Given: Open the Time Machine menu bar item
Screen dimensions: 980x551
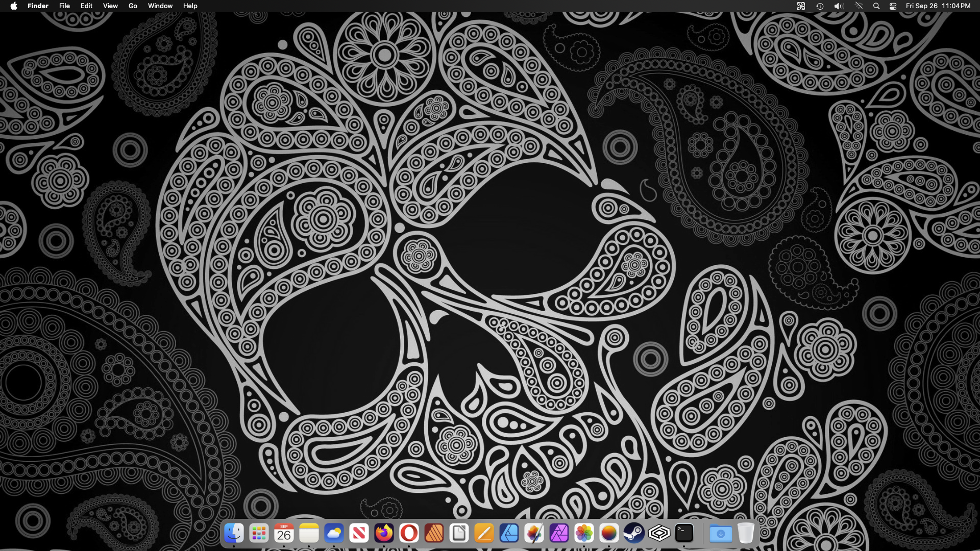Looking at the screenshot, I should click(x=820, y=6).
